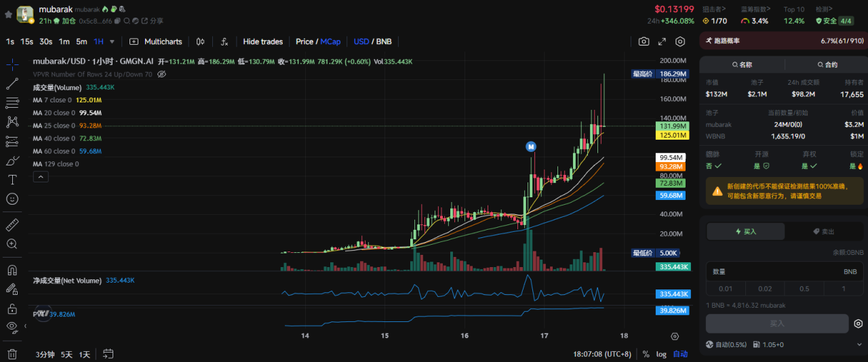Click the trash icon to remove drawings
Image resolution: width=868 pixels, height=362 pixels.
(12, 354)
